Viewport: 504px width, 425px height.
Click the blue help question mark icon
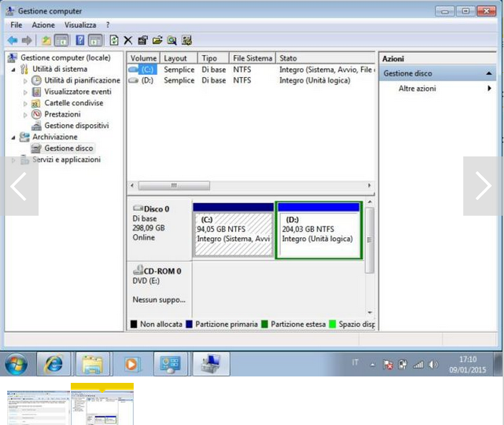pyautogui.click(x=80, y=41)
